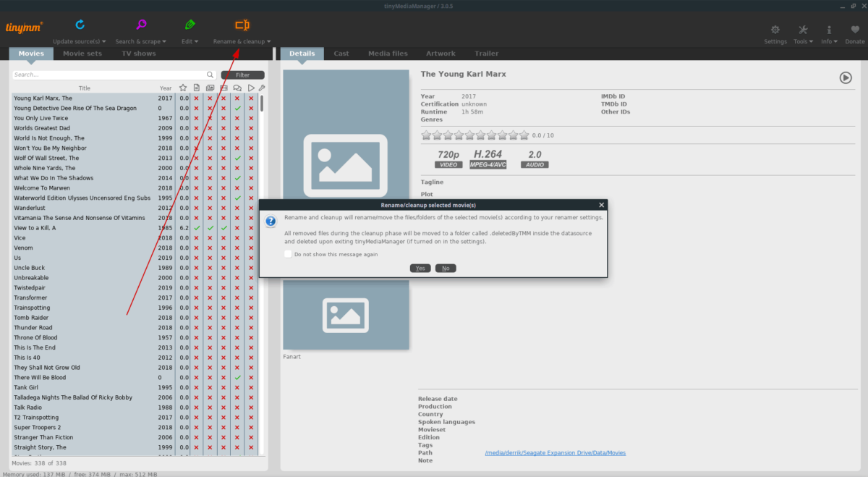The image size is (868, 477).
Task: Open tinyMediaManager Settings gear icon
Action: [x=775, y=30]
